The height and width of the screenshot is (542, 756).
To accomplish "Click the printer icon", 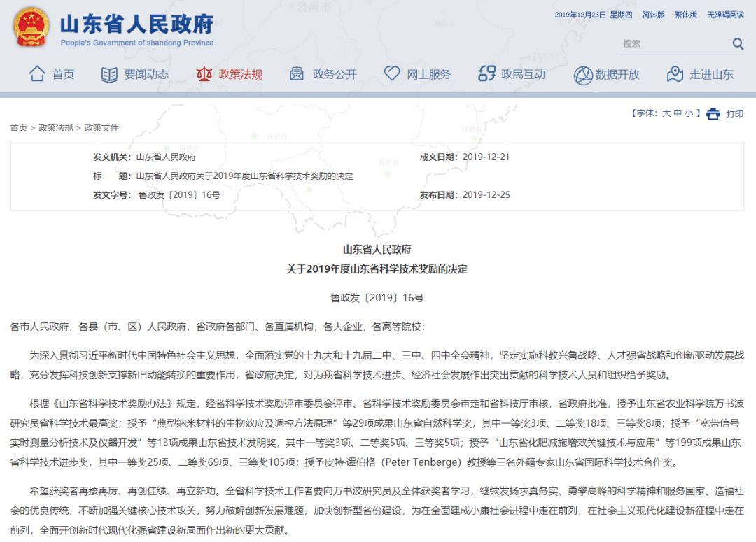I will pos(713,114).
